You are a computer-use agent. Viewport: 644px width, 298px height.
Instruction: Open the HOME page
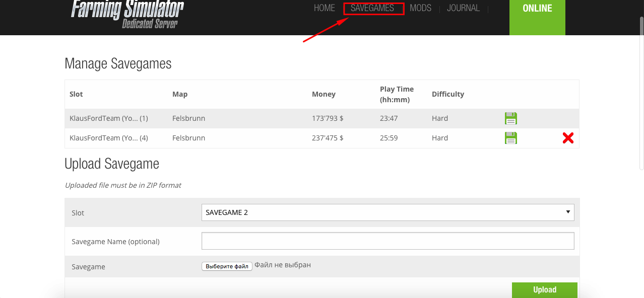pyautogui.click(x=324, y=8)
